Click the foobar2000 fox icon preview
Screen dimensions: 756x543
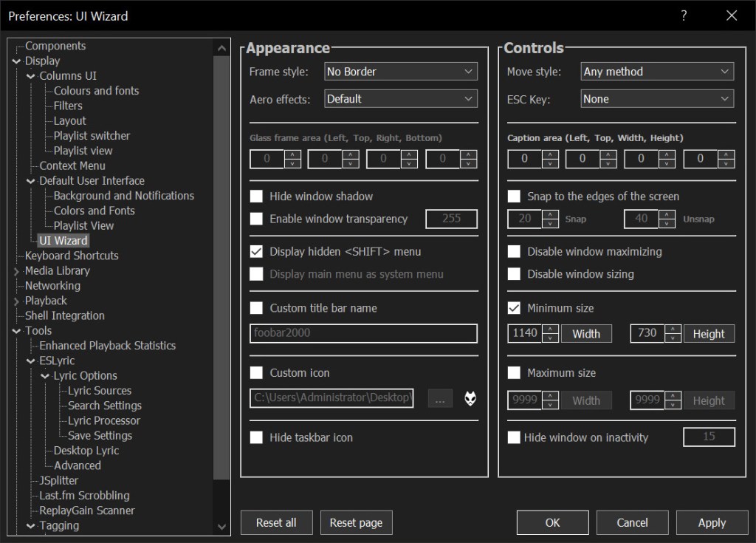[472, 398]
